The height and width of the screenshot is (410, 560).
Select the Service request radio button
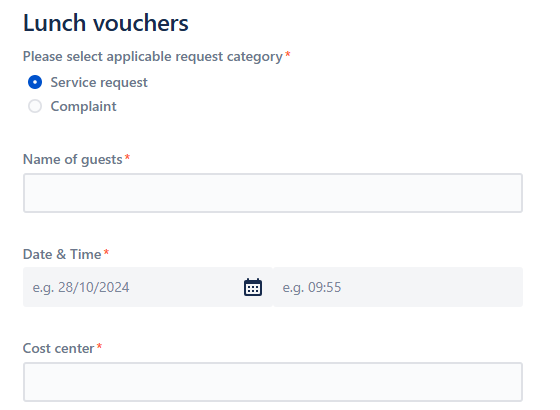35,82
